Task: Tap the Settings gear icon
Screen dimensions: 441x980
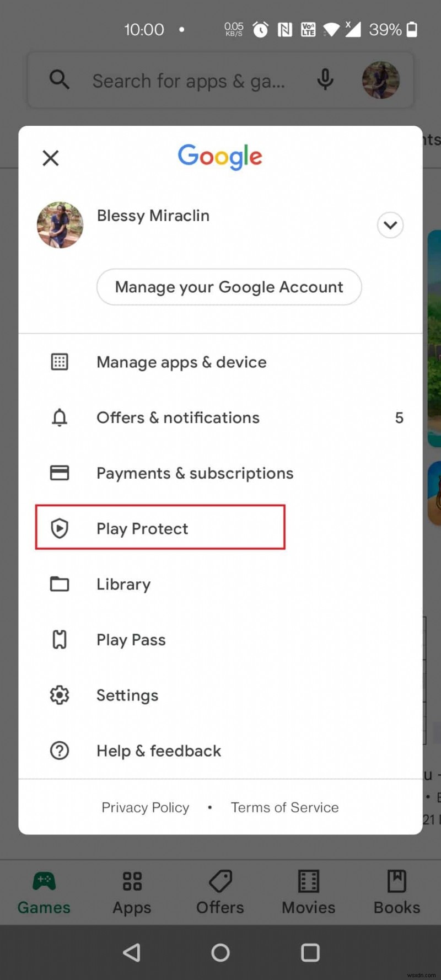Action: tap(60, 695)
